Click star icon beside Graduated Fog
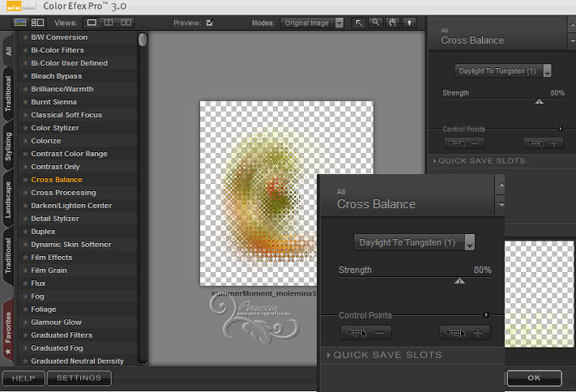576x392 pixels. tap(25, 348)
